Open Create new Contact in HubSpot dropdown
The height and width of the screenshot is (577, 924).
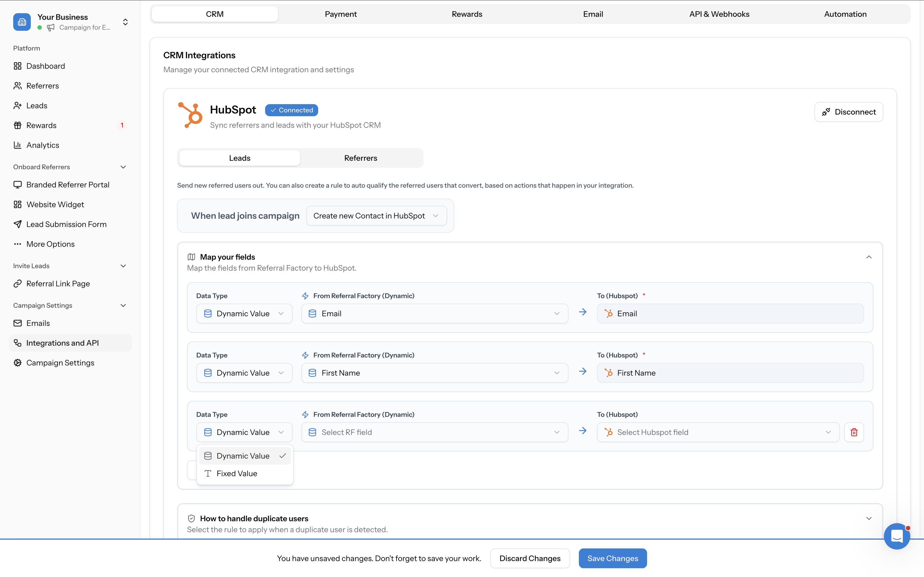click(x=376, y=216)
